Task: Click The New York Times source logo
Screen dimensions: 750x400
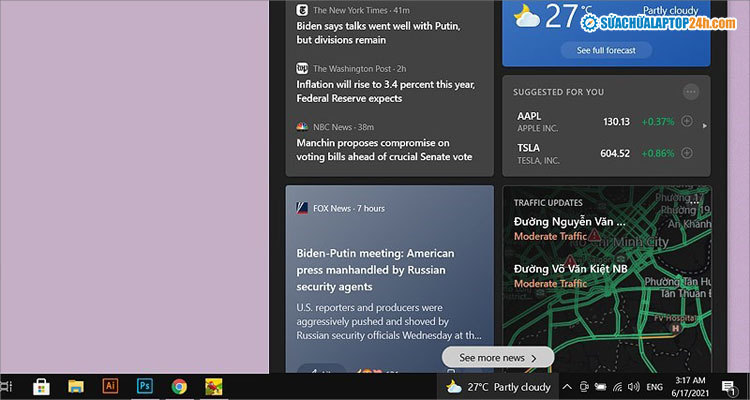Action: (302, 10)
